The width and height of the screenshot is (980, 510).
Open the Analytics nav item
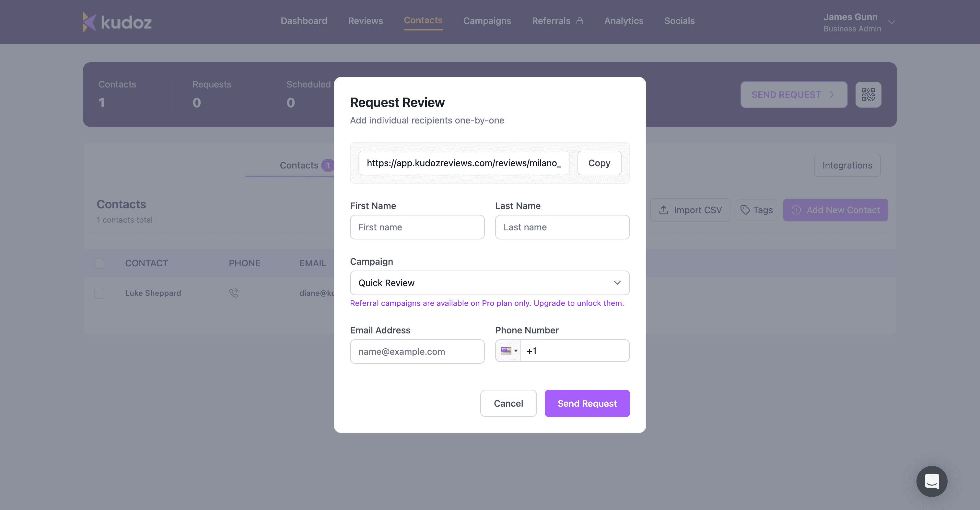coord(624,21)
